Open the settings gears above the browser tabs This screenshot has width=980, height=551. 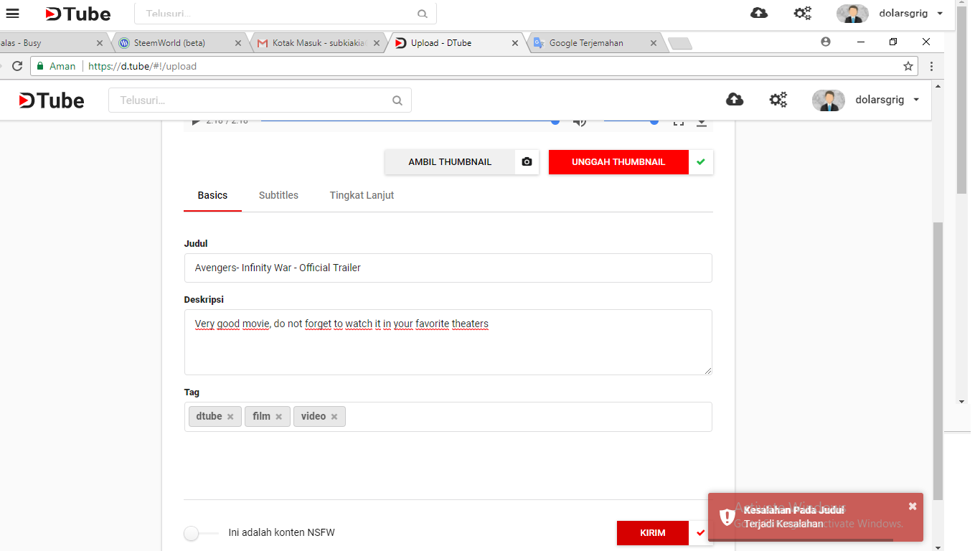(x=802, y=13)
